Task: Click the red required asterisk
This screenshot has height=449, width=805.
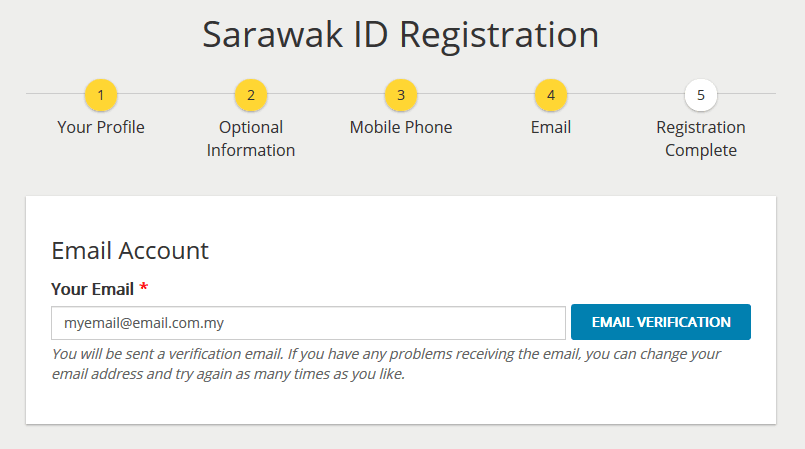Action: (x=144, y=288)
